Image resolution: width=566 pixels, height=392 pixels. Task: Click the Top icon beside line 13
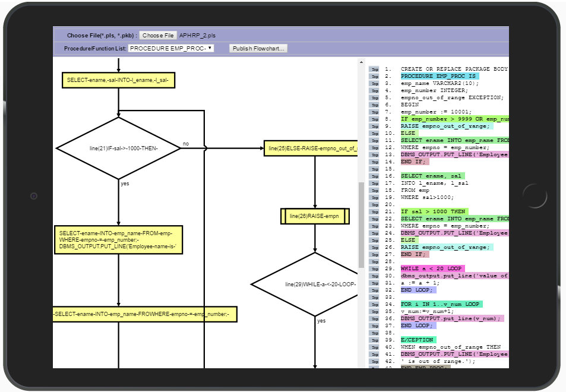pos(374,154)
